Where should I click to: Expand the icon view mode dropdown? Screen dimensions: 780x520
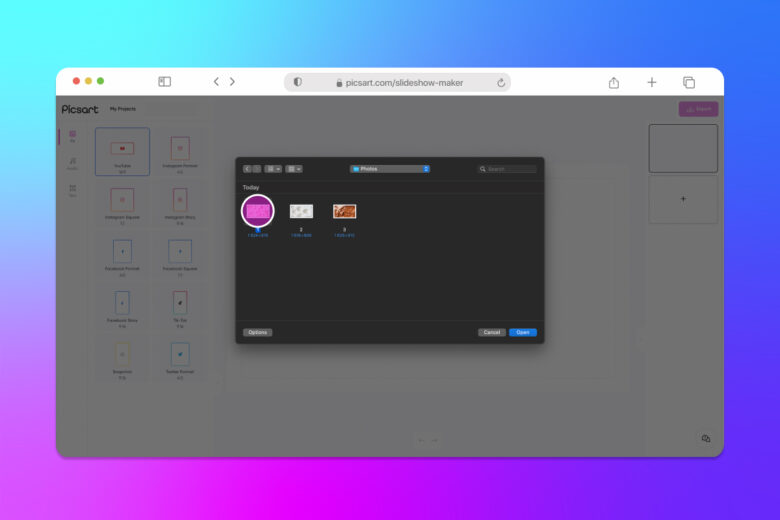pyautogui.click(x=273, y=169)
